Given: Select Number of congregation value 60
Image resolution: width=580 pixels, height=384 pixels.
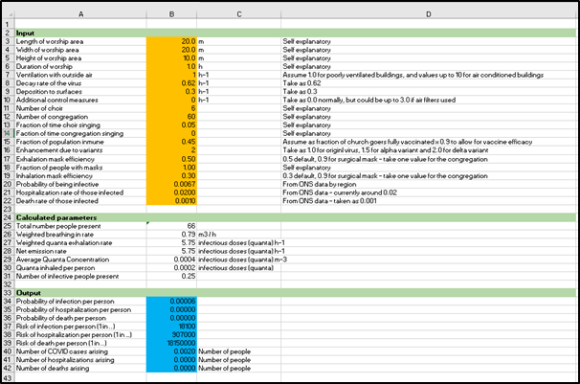Looking at the screenshot, I should pyautogui.click(x=172, y=117).
